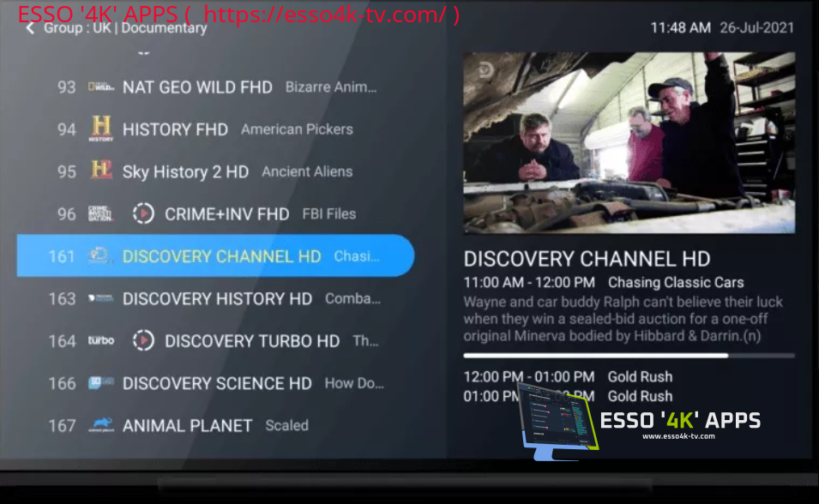Select DISCOVERY HISTORY HD channel
Image resolution: width=819 pixels, height=504 pixels.
tap(216, 298)
